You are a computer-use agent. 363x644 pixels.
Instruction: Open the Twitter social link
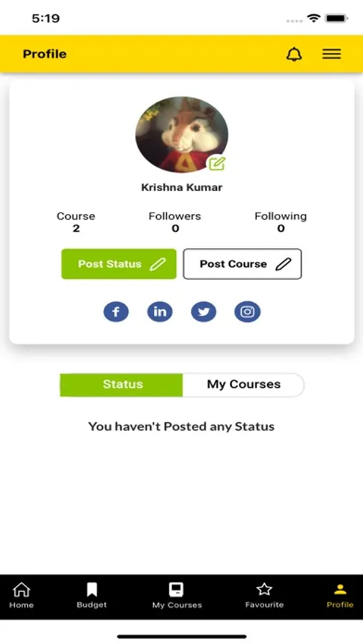coord(203,312)
